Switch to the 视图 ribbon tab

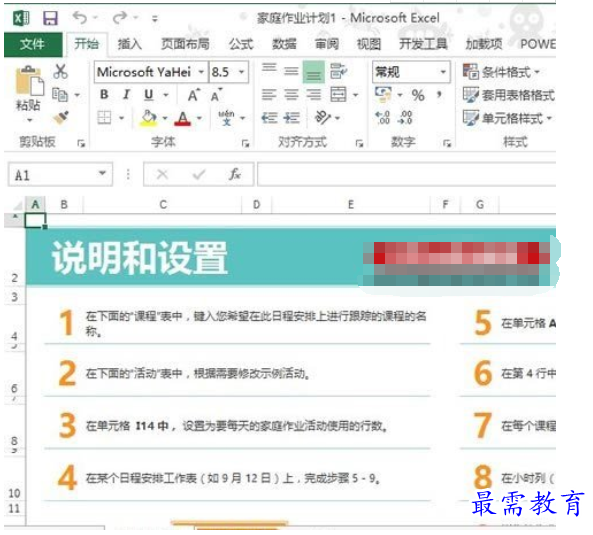(x=369, y=44)
